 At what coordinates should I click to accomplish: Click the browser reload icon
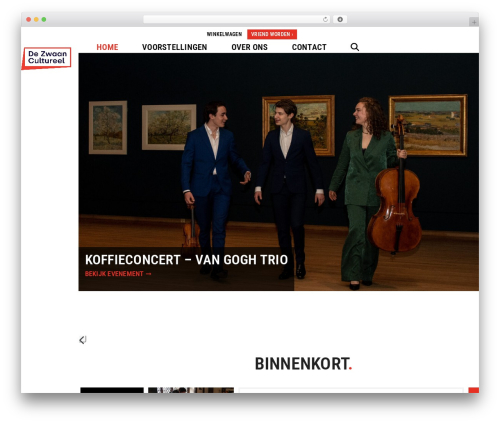(x=325, y=20)
